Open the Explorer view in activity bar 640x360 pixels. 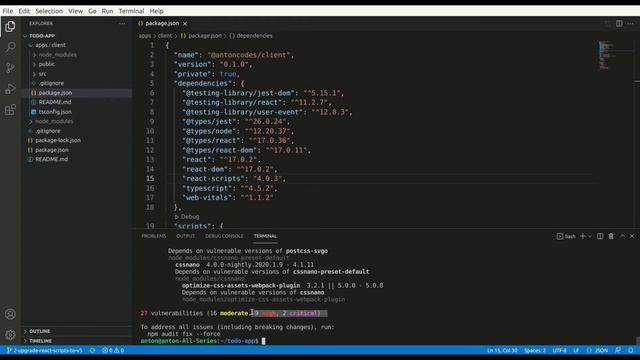click(x=10, y=27)
